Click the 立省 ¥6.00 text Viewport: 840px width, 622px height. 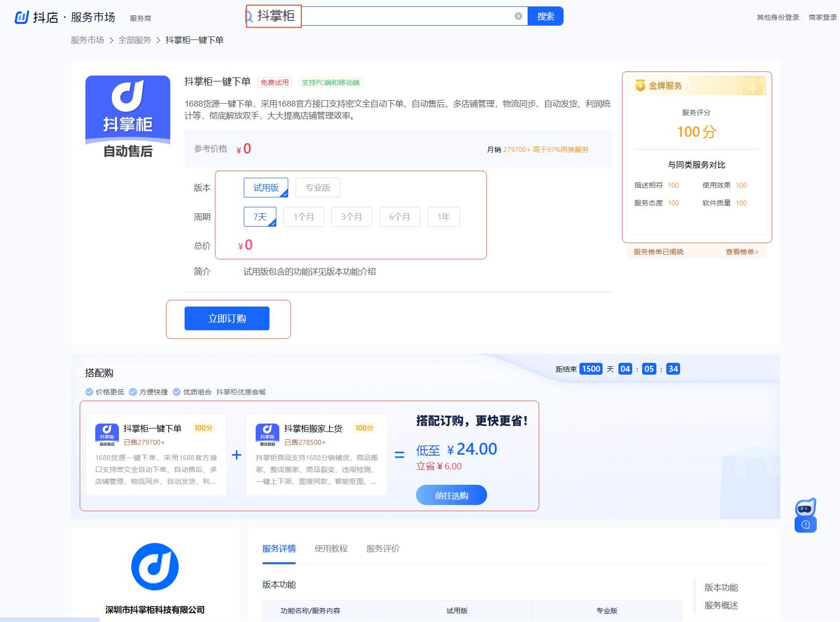pos(439,466)
